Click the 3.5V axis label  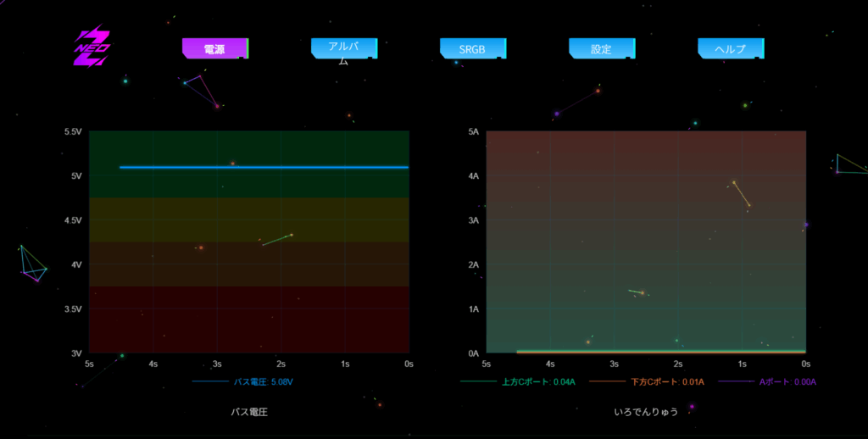point(74,308)
